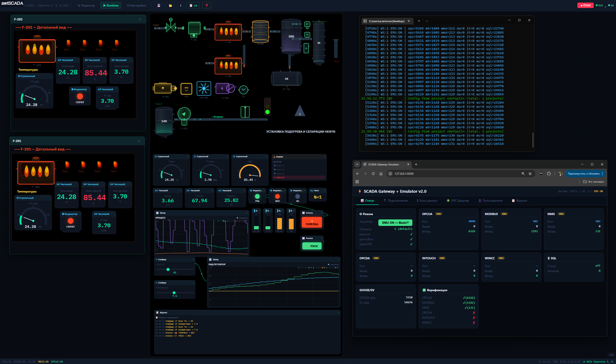Adjust the Р сепаратора slider handle

coord(174,293)
